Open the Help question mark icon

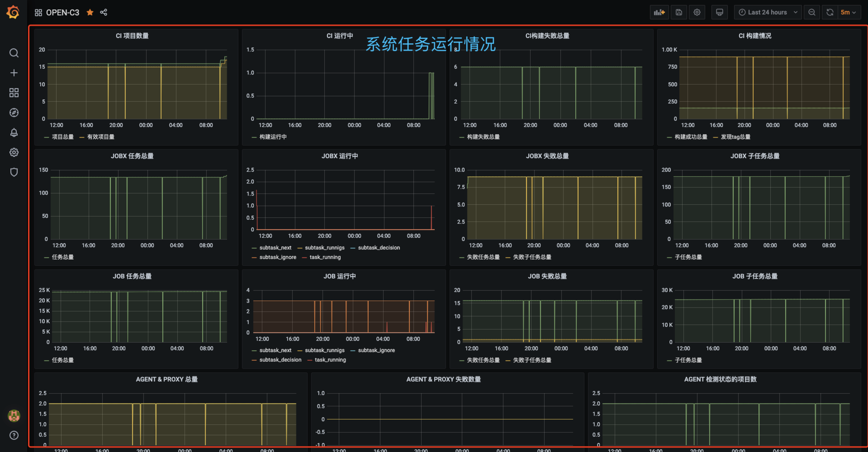(14, 435)
